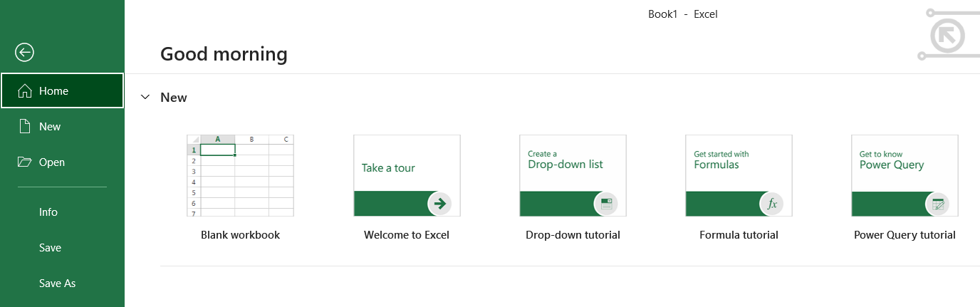Click the back arrow circle icon
Image resolution: width=980 pixels, height=307 pixels.
click(x=25, y=52)
